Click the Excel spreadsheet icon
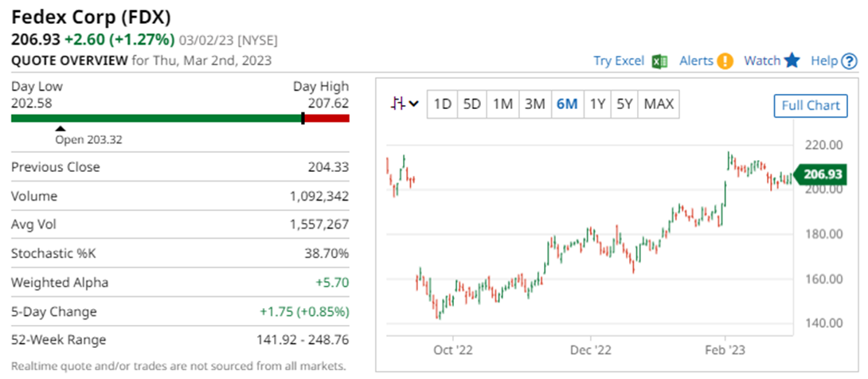 coord(659,61)
